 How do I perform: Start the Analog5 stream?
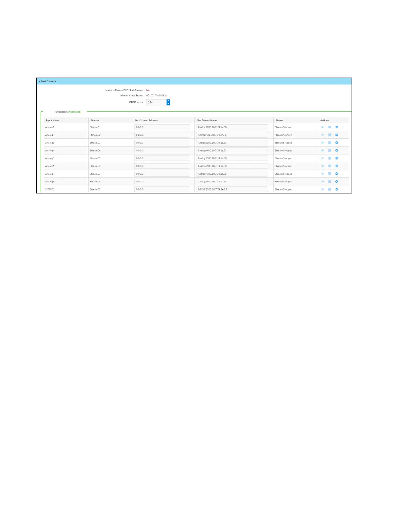(323, 158)
